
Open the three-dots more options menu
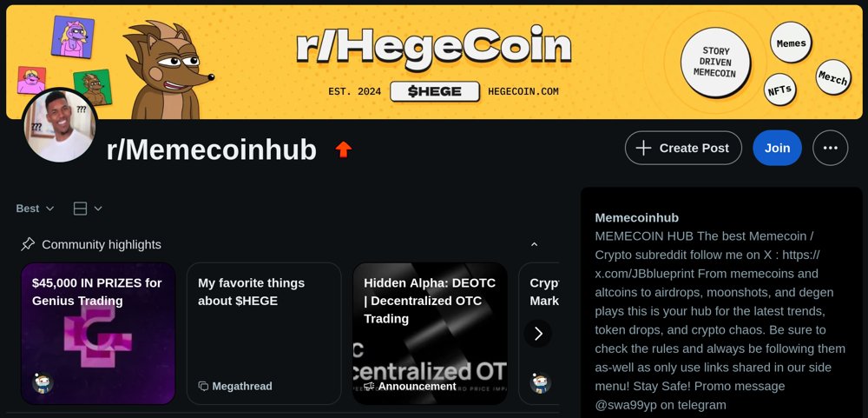[830, 148]
